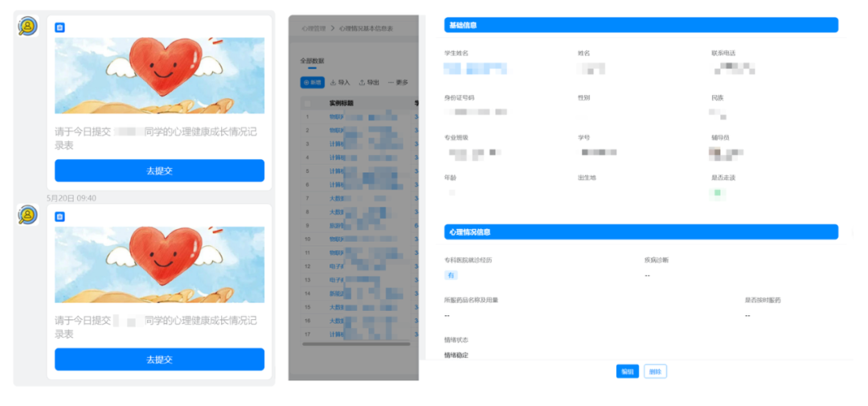868x406 pixels.
Task: Open table row numbered 3
Action: [x=360, y=144]
